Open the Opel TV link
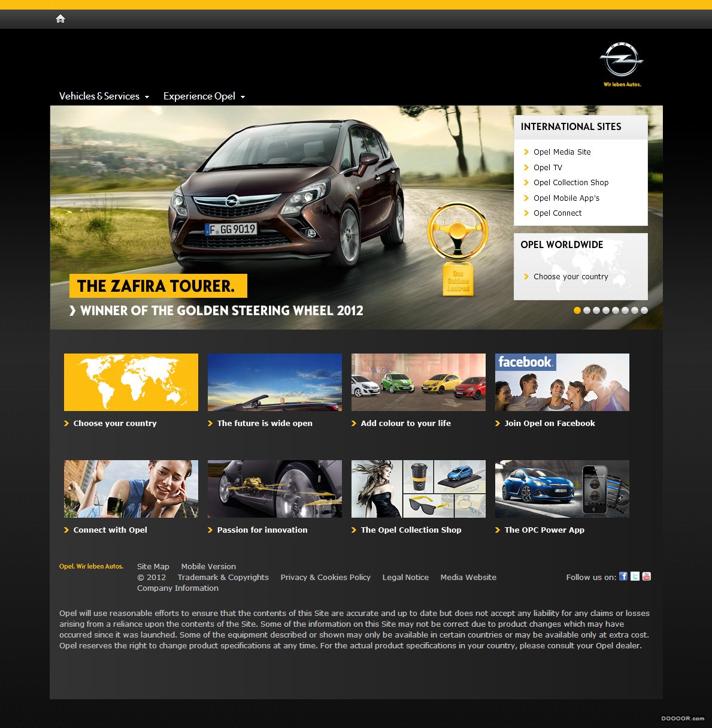 [547, 168]
